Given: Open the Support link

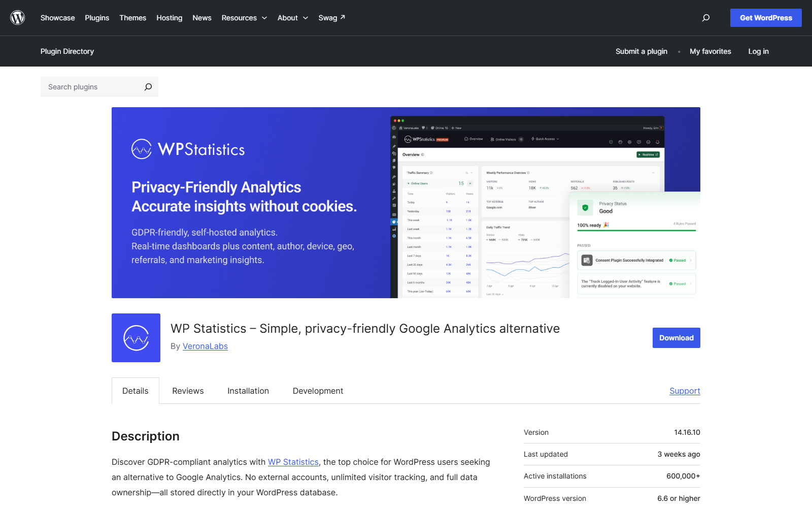Looking at the screenshot, I should tap(685, 391).
